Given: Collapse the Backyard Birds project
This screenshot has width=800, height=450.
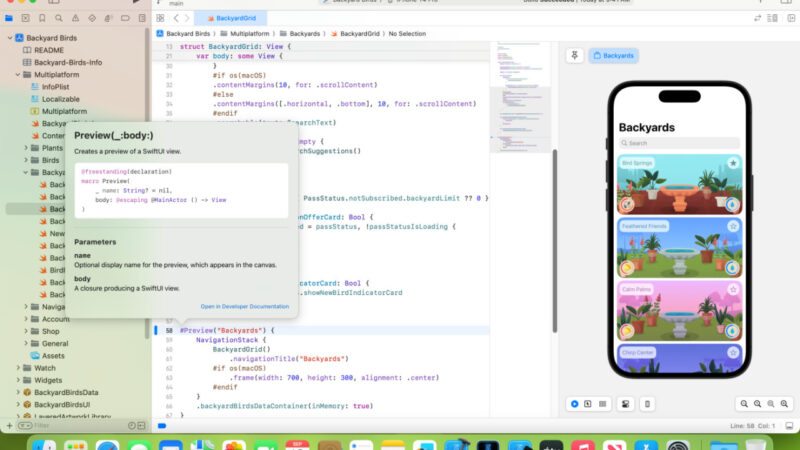Looking at the screenshot, I should pyautogui.click(x=10, y=38).
